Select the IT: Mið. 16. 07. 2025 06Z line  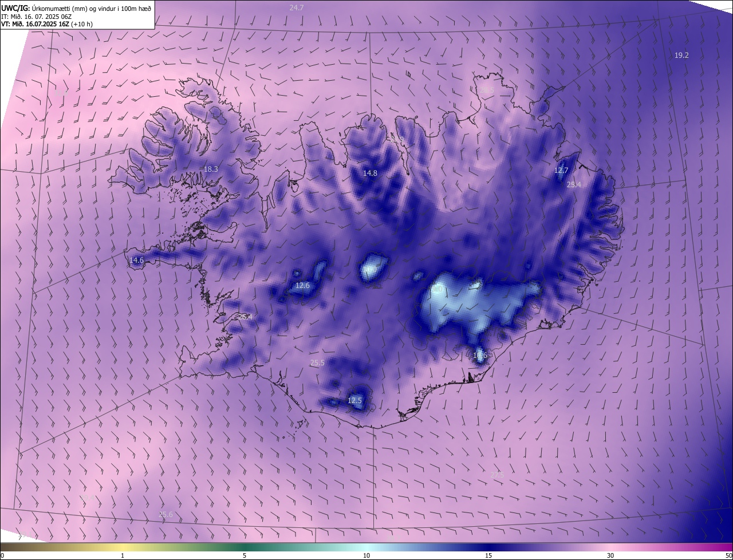[x=37, y=17]
